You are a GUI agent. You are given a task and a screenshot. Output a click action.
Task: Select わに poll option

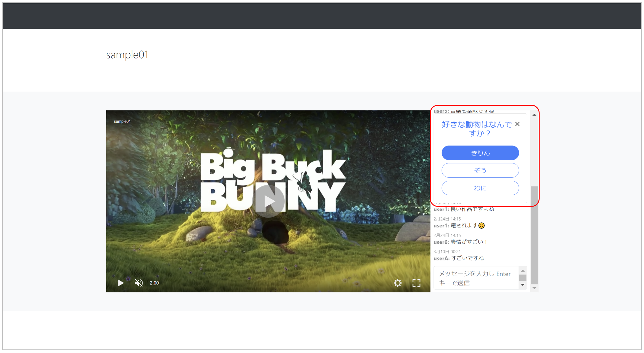coord(480,188)
